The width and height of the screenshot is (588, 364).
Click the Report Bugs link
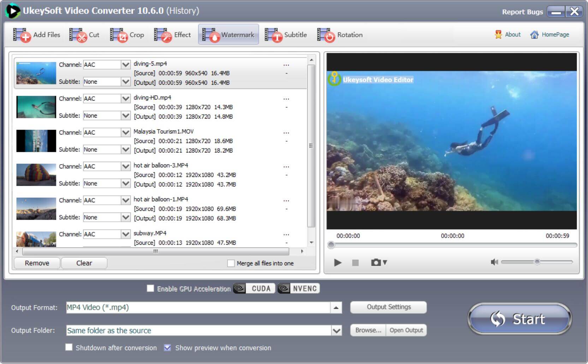[522, 12]
